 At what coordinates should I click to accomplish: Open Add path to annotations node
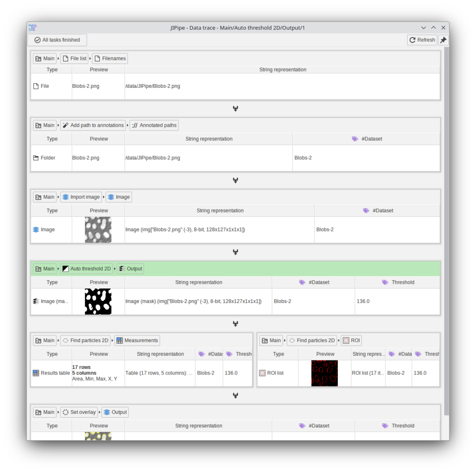tap(93, 125)
